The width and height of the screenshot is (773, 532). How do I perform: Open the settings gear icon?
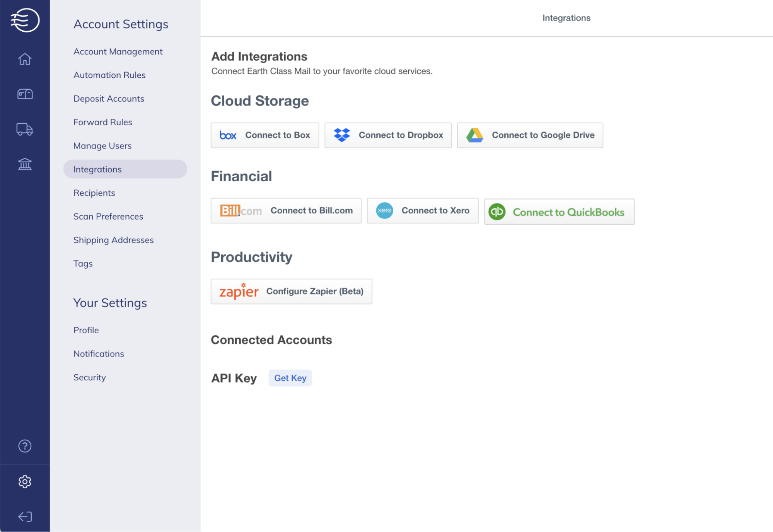tap(25, 481)
